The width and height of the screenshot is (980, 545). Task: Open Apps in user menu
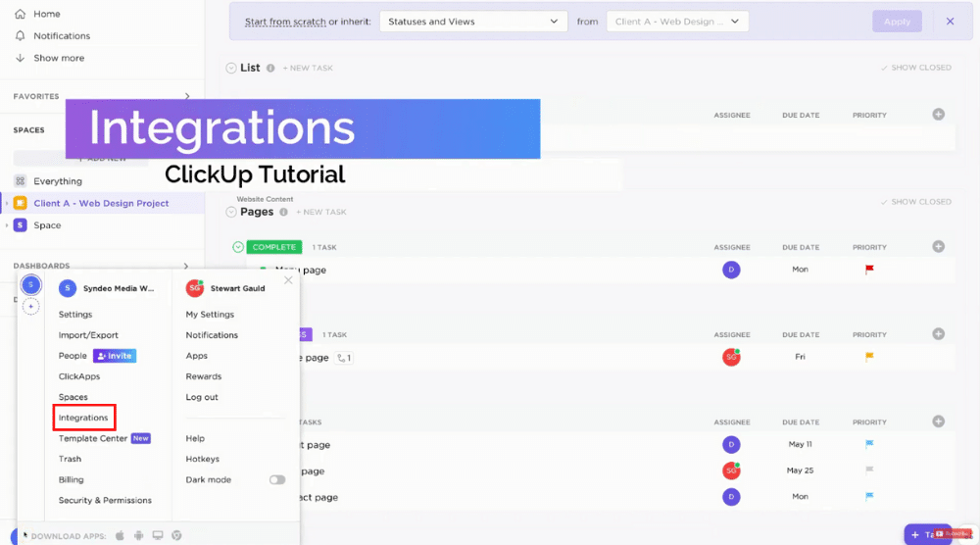pyautogui.click(x=196, y=356)
